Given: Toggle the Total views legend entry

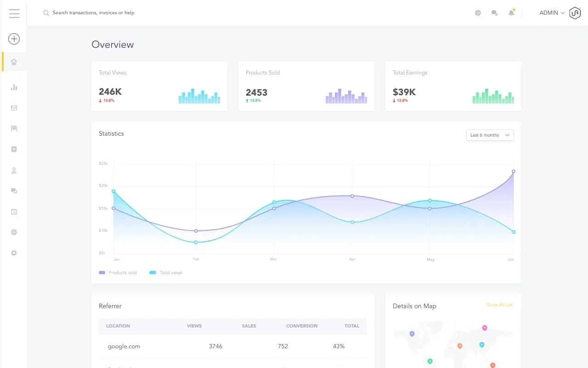Looking at the screenshot, I should pyautogui.click(x=165, y=272).
